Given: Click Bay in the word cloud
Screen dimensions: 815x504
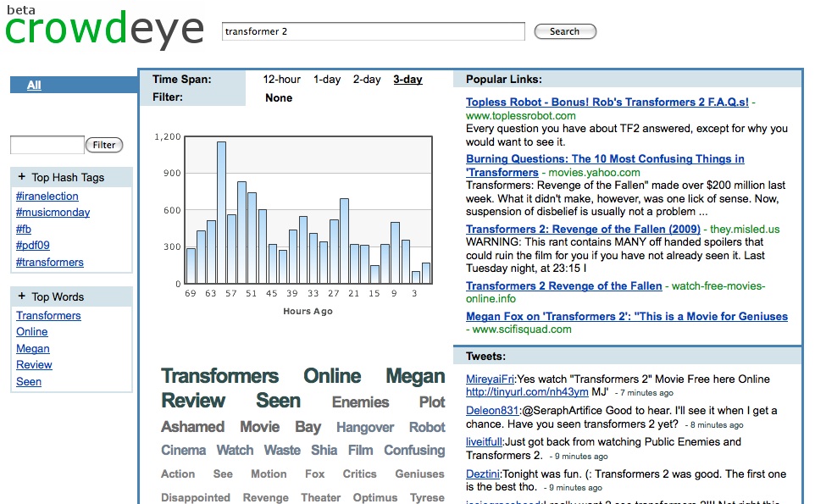Looking at the screenshot, I should (x=308, y=428).
